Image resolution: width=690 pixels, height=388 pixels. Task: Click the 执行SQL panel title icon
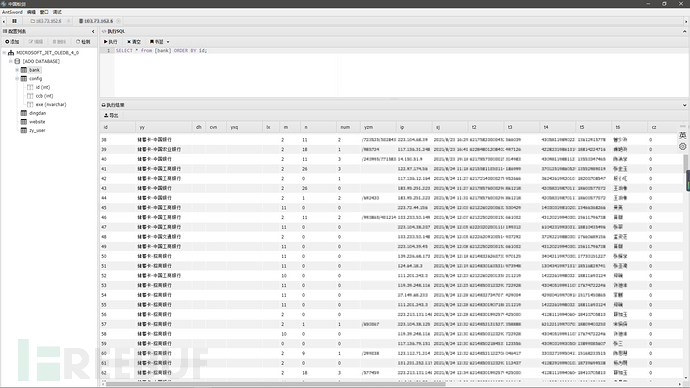104,32
